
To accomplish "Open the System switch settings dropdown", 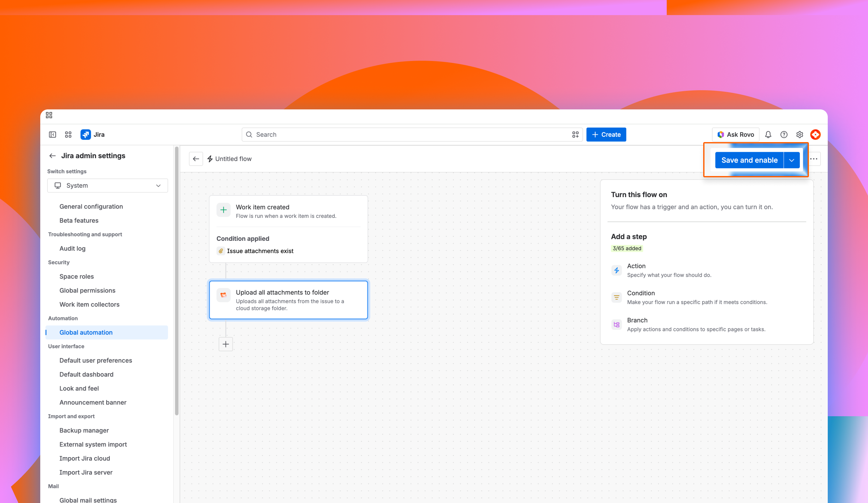I will (108, 185).
